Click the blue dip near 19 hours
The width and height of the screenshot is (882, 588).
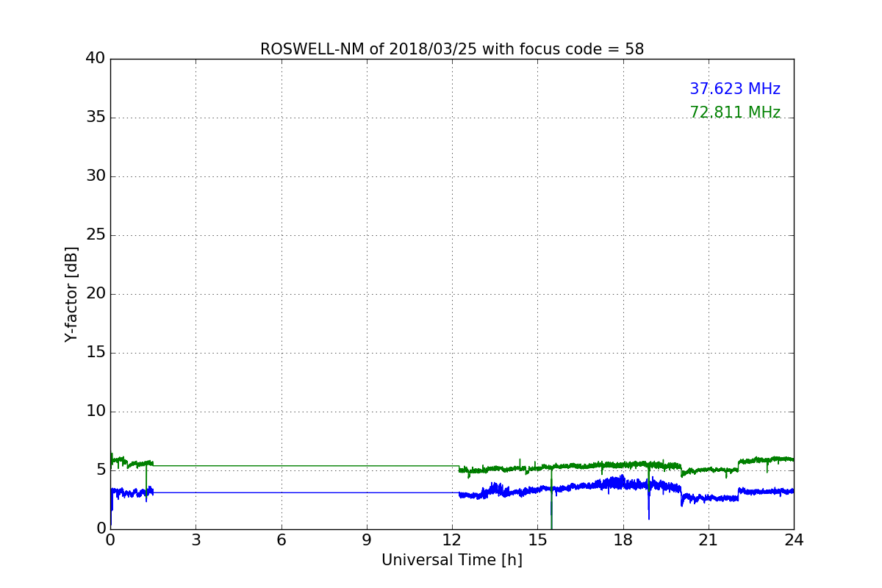point(649,503)
